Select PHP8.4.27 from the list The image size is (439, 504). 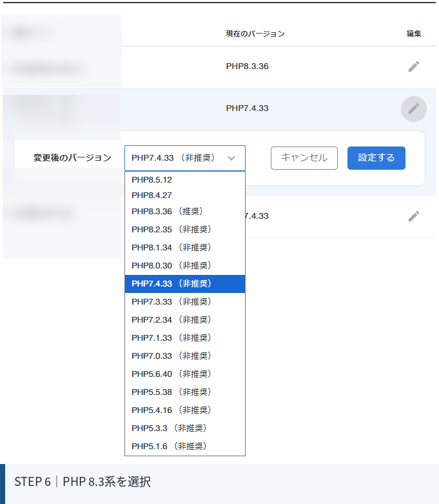185,195
